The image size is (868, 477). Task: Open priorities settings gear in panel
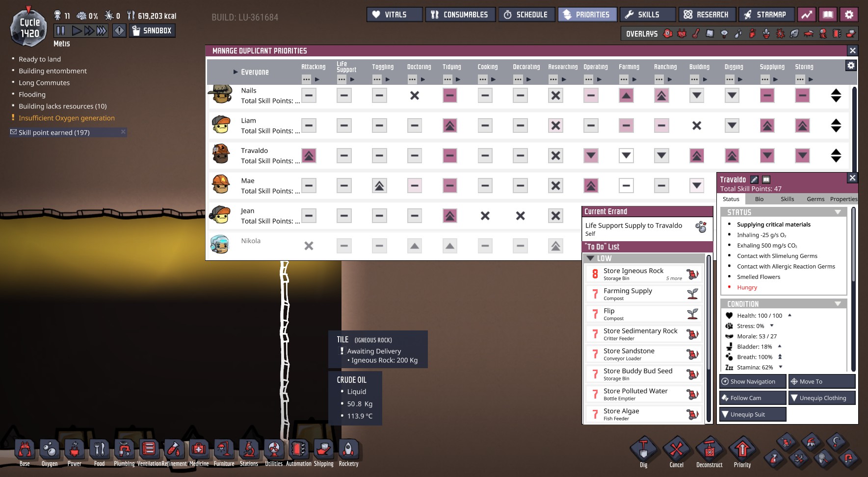(x=851, y=66)
